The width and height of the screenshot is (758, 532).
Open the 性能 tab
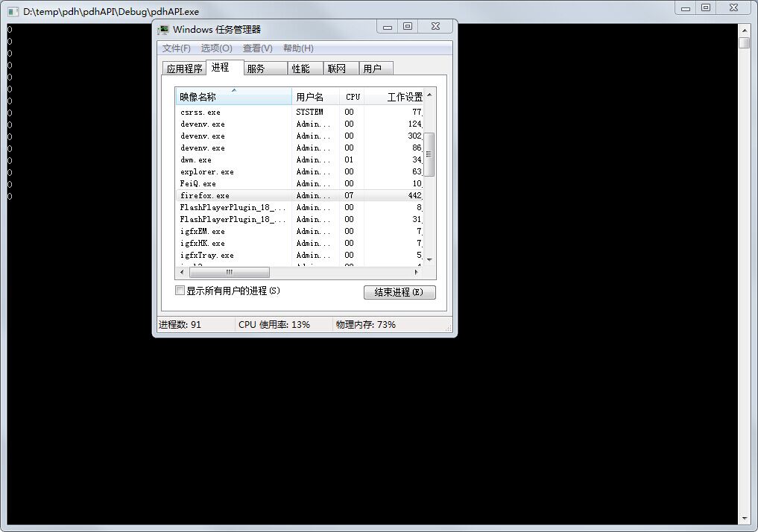coord(305,69)
